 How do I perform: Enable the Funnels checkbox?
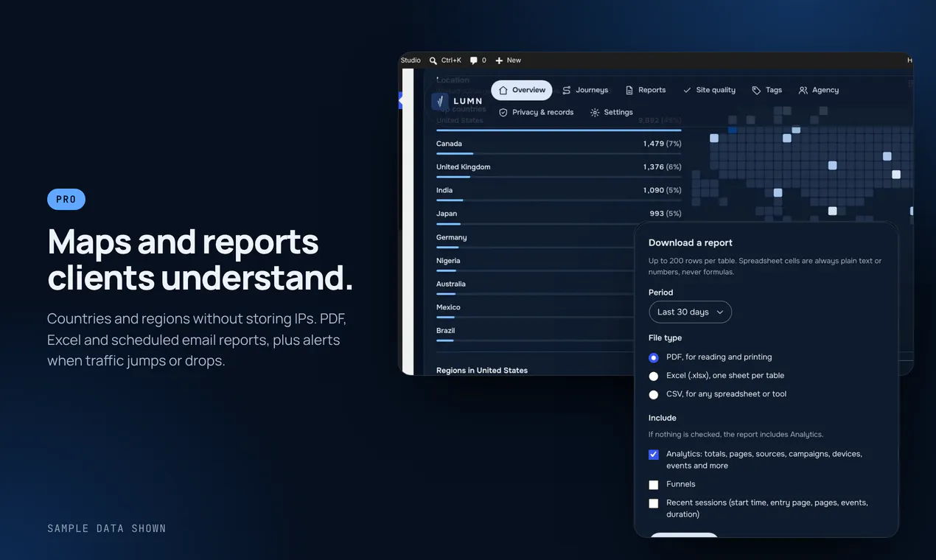pyautogui.click(x=654, y=485)
